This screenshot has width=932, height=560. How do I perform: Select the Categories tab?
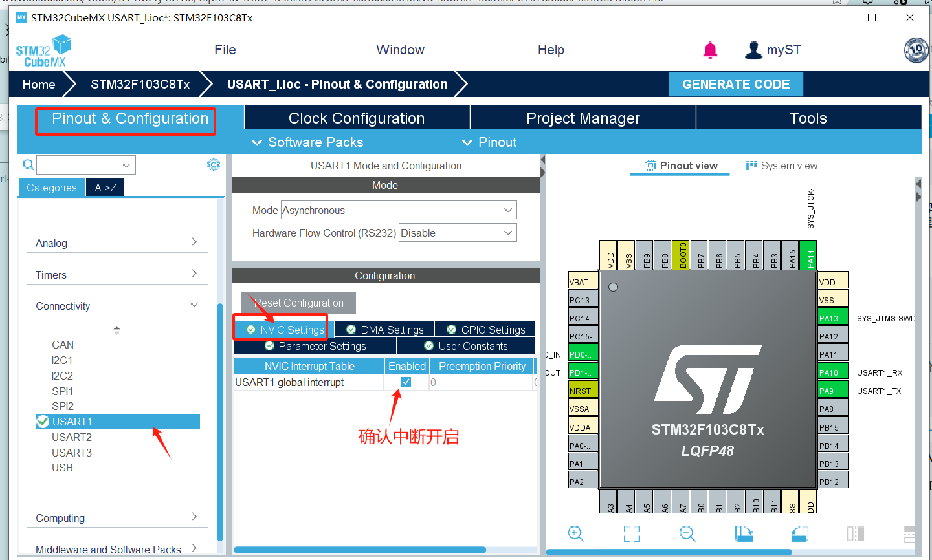coord(52,188)
